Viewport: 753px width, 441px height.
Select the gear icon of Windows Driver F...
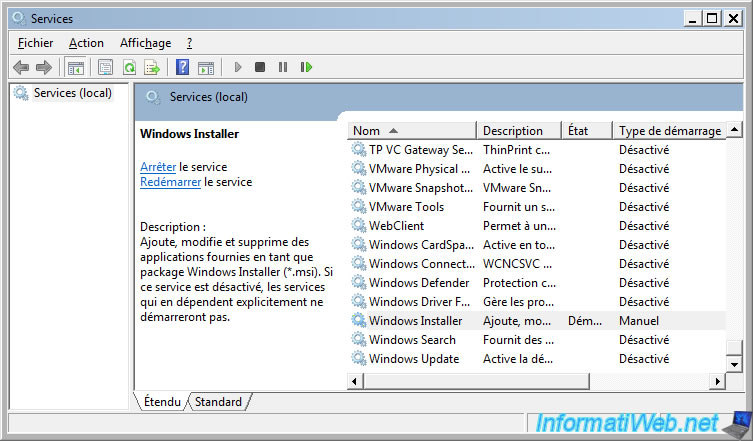(358, 302)
